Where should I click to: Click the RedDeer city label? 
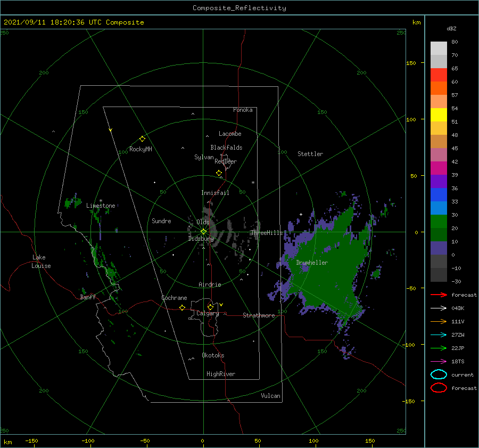(x=226, y=161)
